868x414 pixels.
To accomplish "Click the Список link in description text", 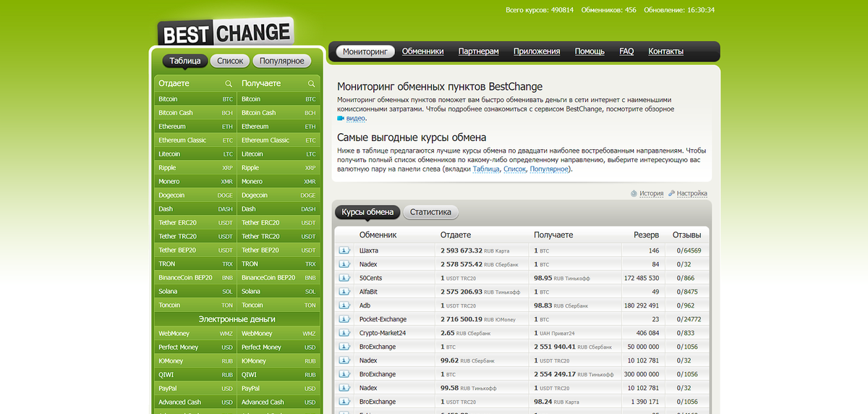I will [514, 169].
